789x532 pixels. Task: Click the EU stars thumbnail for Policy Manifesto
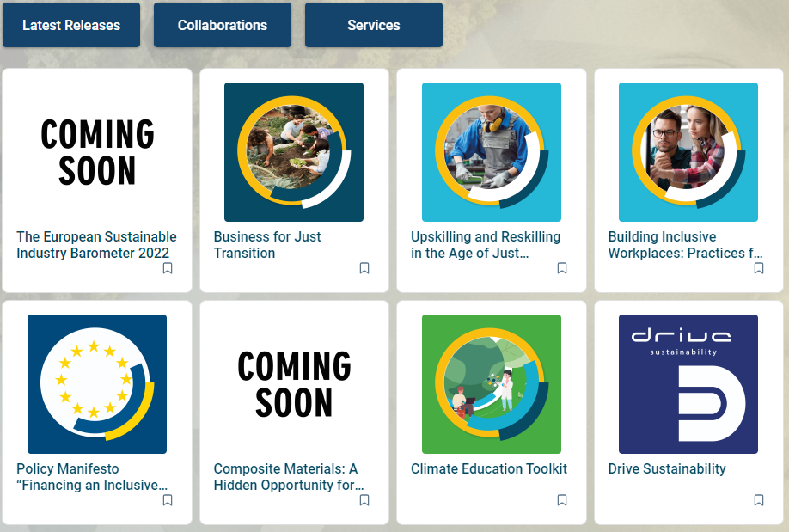[x=97, y=384]
